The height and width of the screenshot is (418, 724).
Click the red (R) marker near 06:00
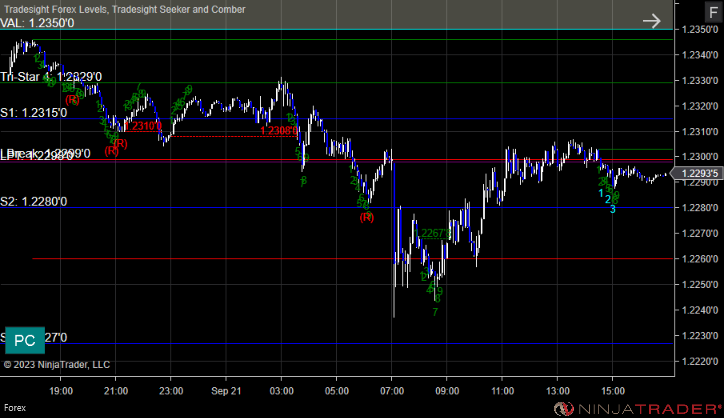367,217
